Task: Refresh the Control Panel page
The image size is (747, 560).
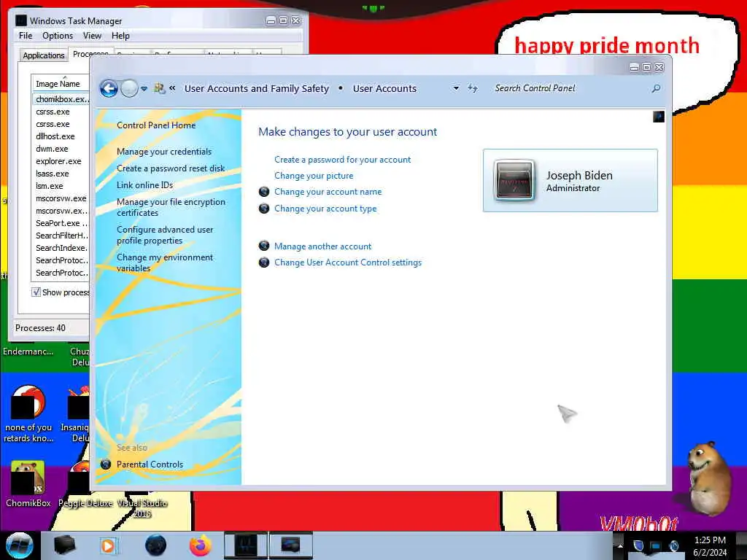Action: (472, 88)
